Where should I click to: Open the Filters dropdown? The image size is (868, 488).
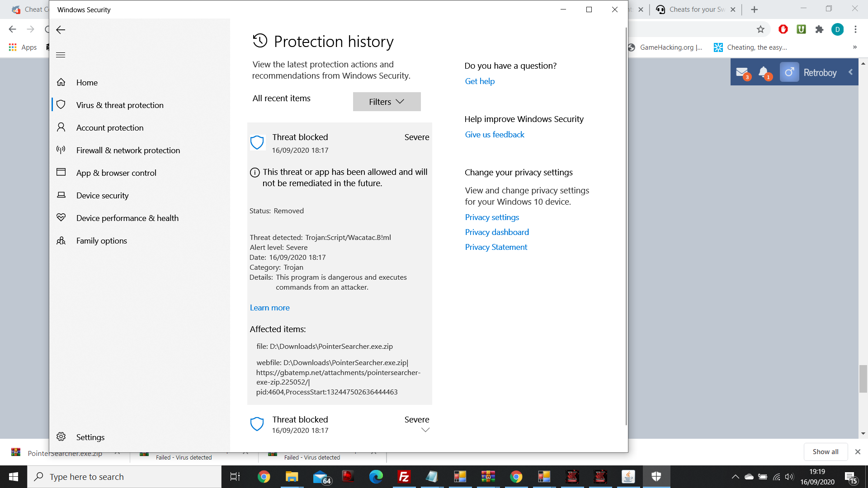pos(387,102)
